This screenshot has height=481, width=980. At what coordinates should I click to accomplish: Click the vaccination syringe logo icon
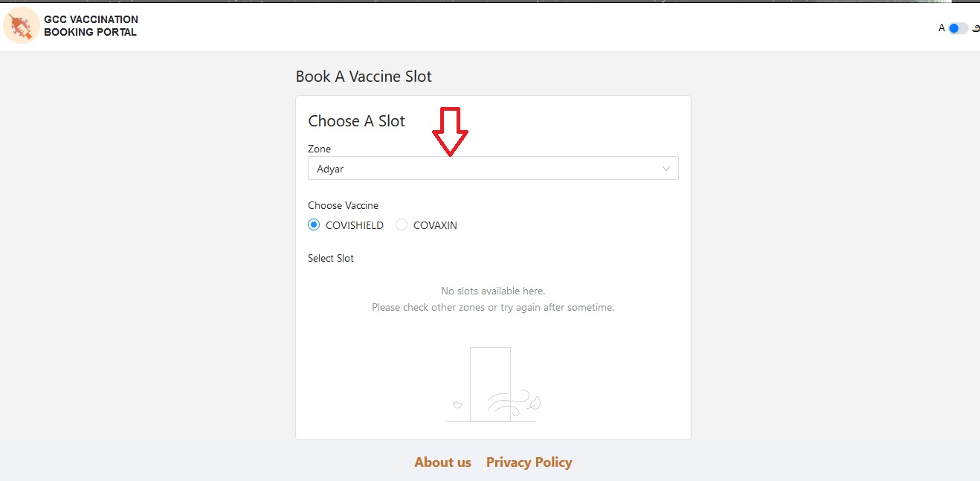22,26
